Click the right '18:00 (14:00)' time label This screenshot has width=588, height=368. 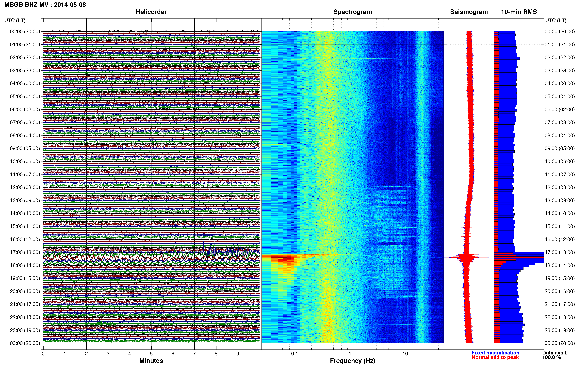pyautogui.click(x=560, y=265)
